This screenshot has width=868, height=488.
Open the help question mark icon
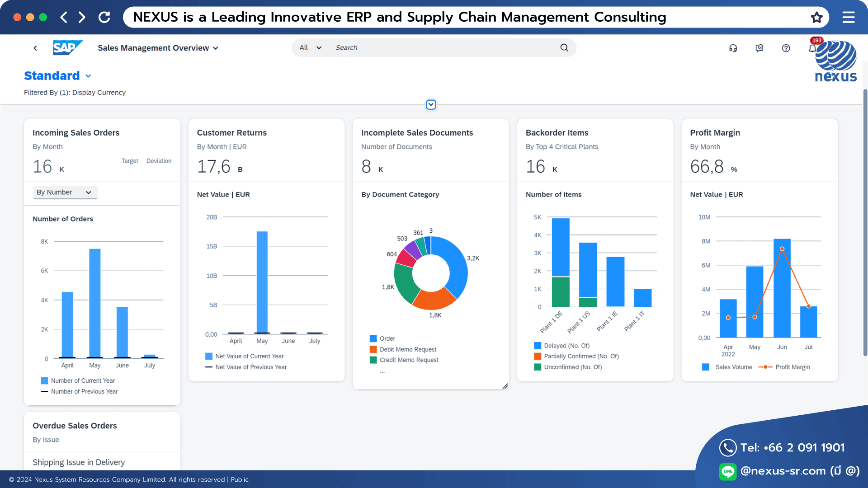click(x=786, y=48)
